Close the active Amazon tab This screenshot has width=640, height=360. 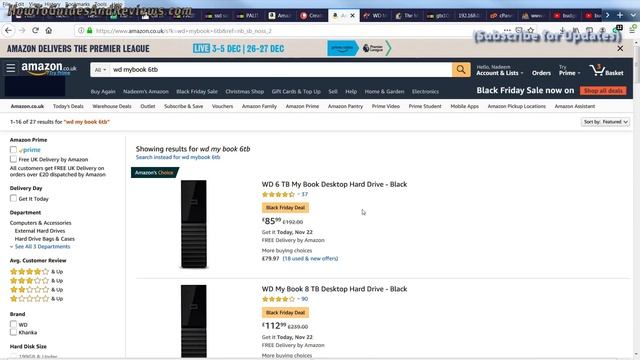352,16
